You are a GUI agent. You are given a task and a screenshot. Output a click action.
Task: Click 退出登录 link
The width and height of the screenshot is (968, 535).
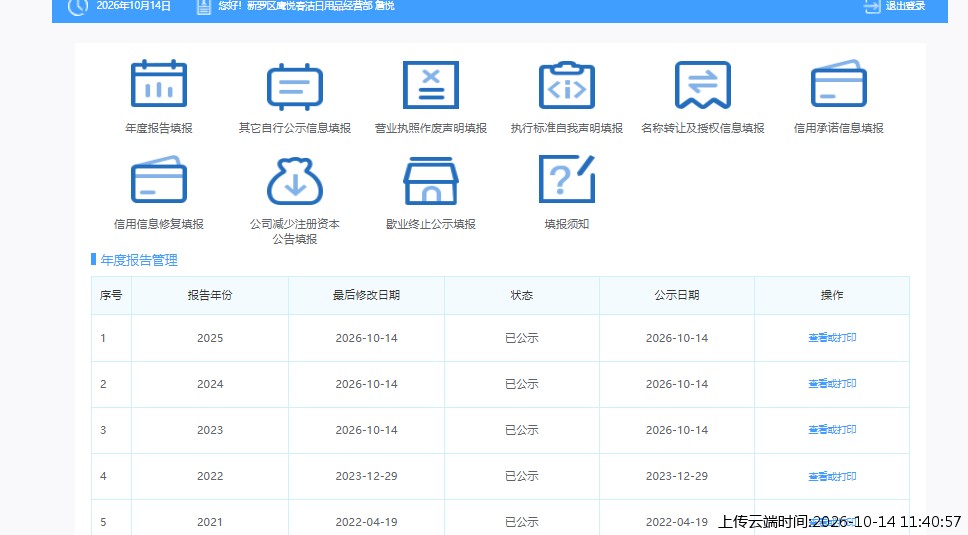point(905,6)
